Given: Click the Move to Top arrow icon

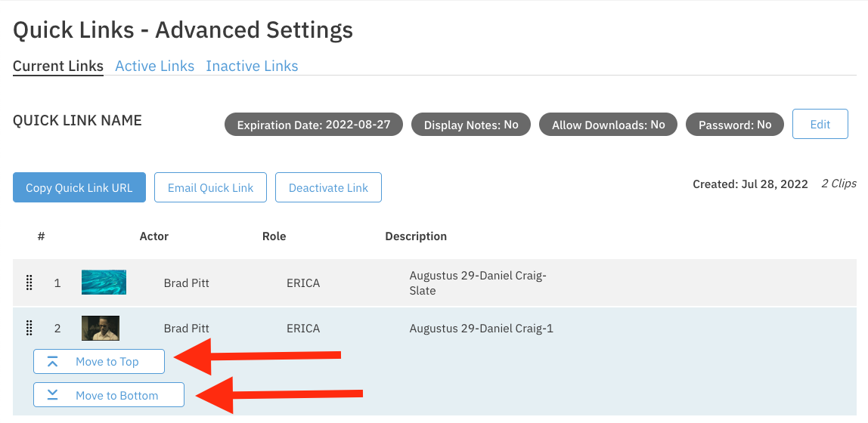Looking at the screenshot, I should point(53,362).
